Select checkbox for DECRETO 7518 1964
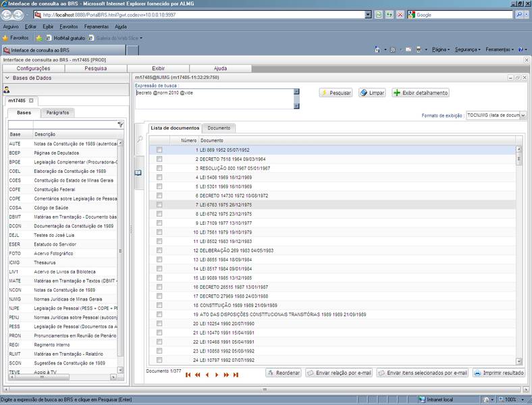The height and width of the screenshot is (405, 532). click(159, 159)
